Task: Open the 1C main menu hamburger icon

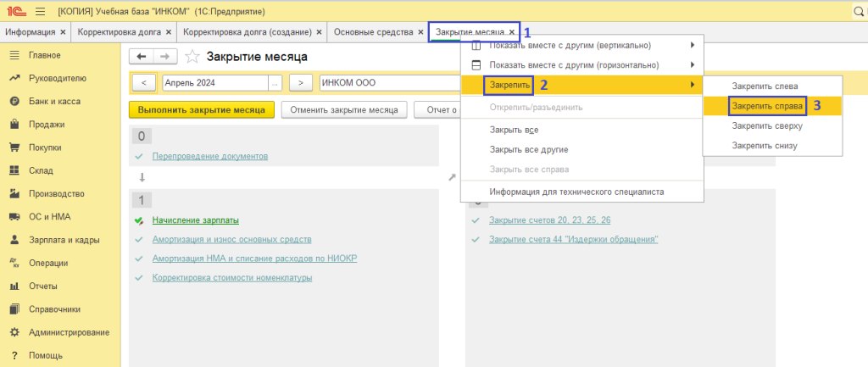Action: (x=40, y=12)
